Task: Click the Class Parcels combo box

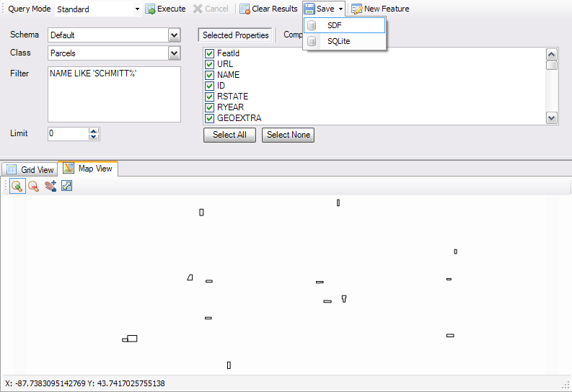Action: click(114, 53)
